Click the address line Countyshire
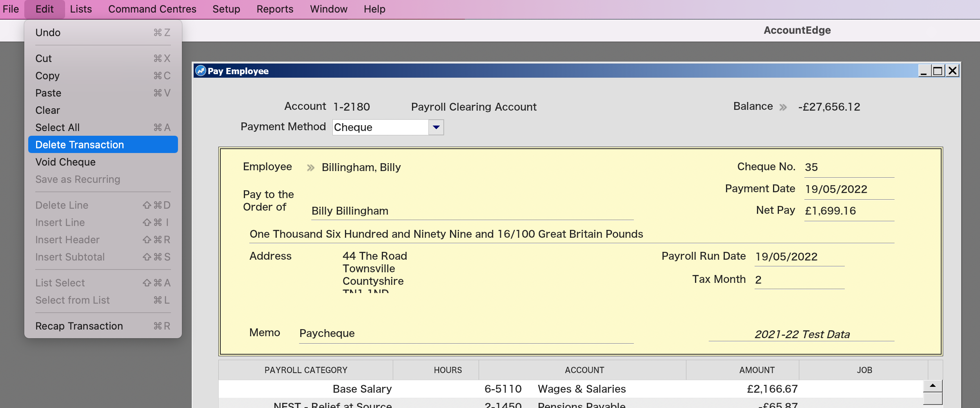980x408 pixels. (373, 281)
